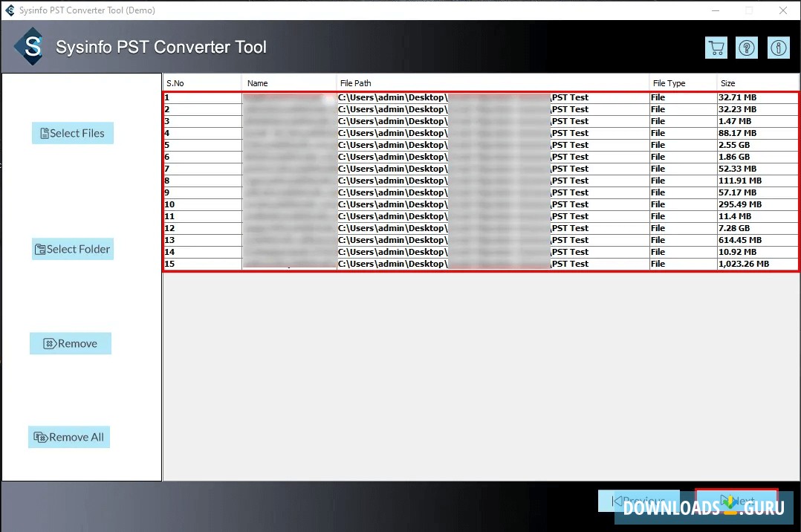This screenshot has height=532, width=801.
Task: Click the Name column header
Action: pyautogui.click(x=256, y=82)
